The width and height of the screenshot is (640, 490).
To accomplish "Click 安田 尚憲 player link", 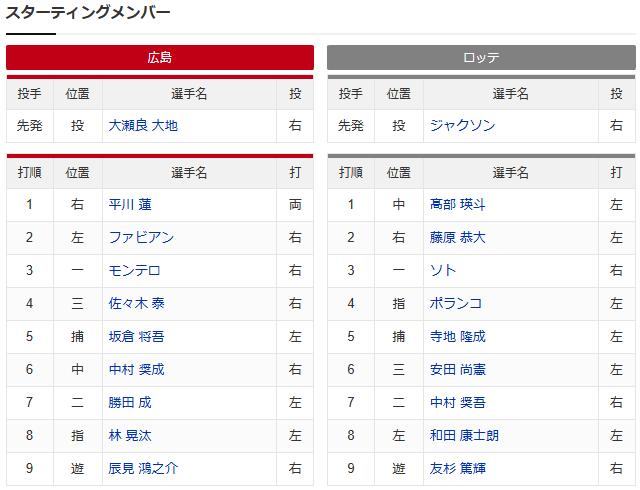I will (x=458, y=370).
